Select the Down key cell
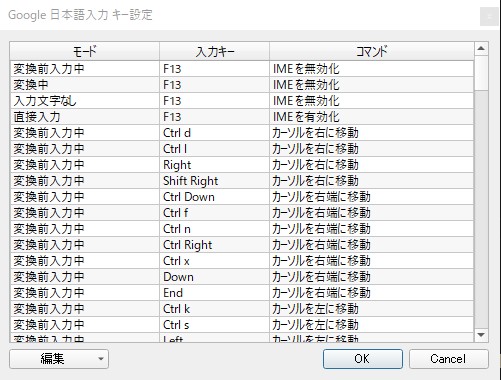Viewport: 501px width, 380px height. pyautogui.click(x=214, y=277)
